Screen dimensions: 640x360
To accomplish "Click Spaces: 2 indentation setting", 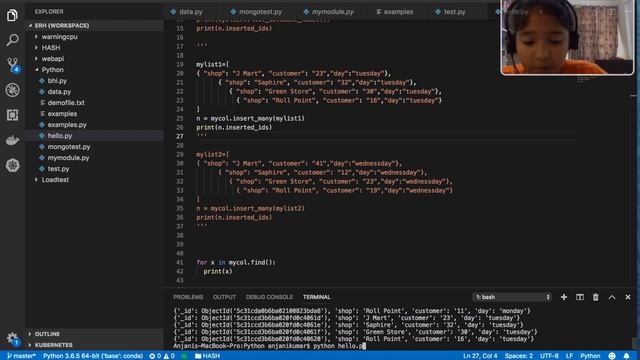I will click(x=518, y=356).
